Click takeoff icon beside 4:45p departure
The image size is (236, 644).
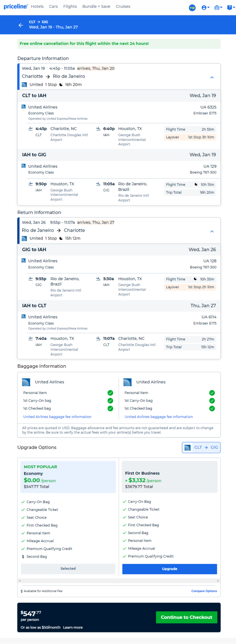pyautogui.click(x=31, y=129)
